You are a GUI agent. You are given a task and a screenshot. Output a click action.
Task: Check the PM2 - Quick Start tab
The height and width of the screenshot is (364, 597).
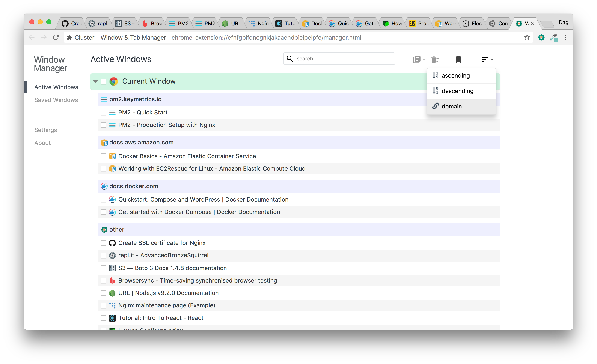click(103, 113)
